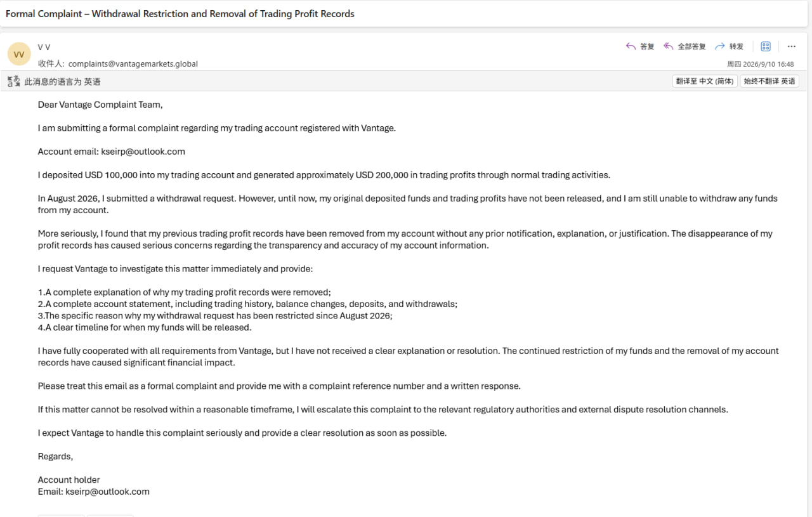The height and width of the screenshot is (517, 812).
Task: Click the 此消息的语言为 英语 notice text
Action: pyautogui.click(x=62, y=81)
